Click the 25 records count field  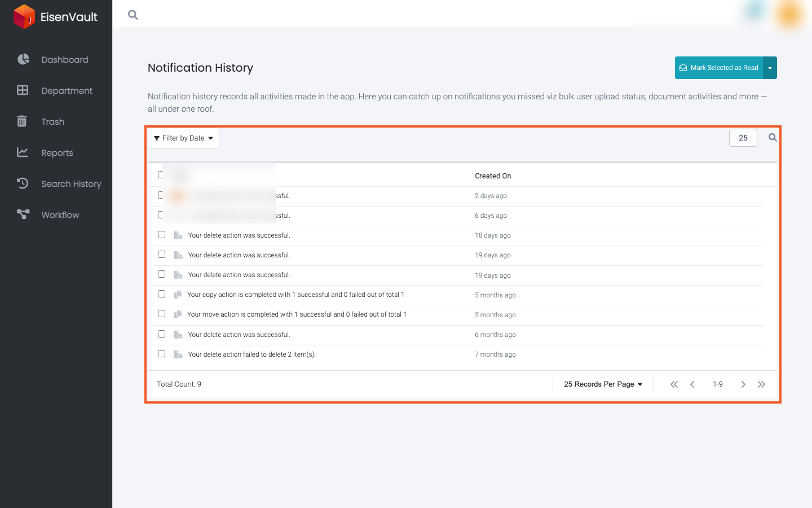(x=743, y=138)
